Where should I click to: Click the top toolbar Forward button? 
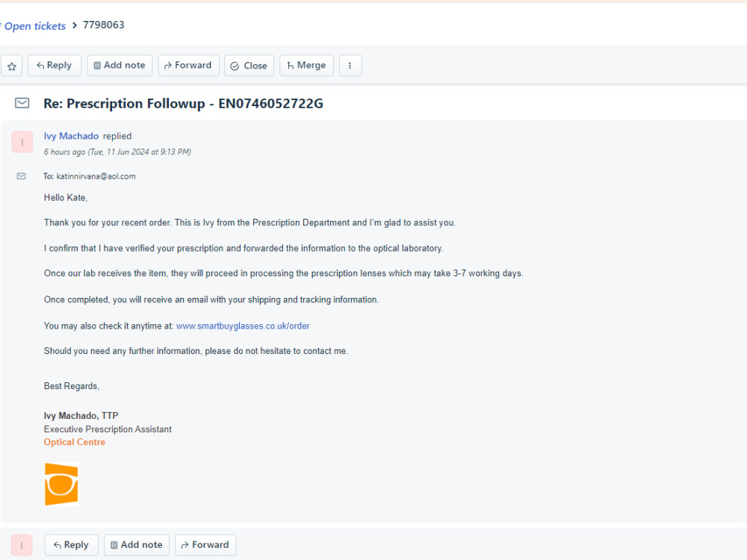click(188, 65)
